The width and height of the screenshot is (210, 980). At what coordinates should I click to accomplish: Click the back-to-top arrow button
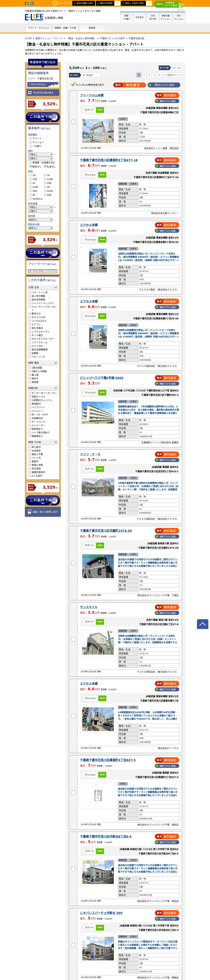(x=202, y=624)
